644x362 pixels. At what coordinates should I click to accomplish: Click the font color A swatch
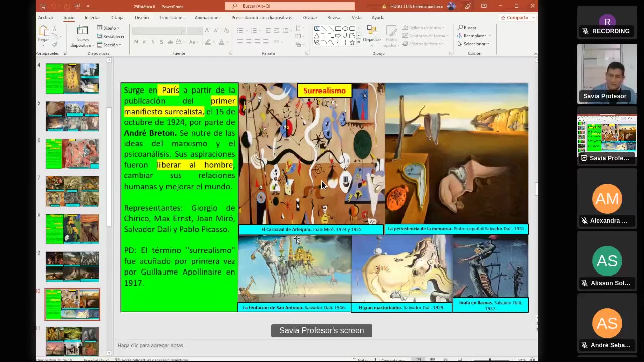pyautogui.click(x=221, y=42)
